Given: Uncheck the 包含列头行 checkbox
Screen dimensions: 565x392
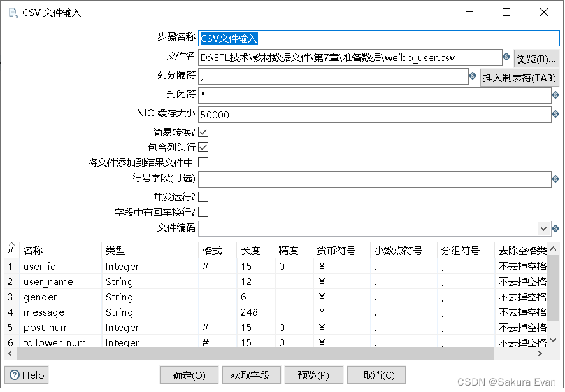Looking at the screenshot, I should click(x=203, y=148).
